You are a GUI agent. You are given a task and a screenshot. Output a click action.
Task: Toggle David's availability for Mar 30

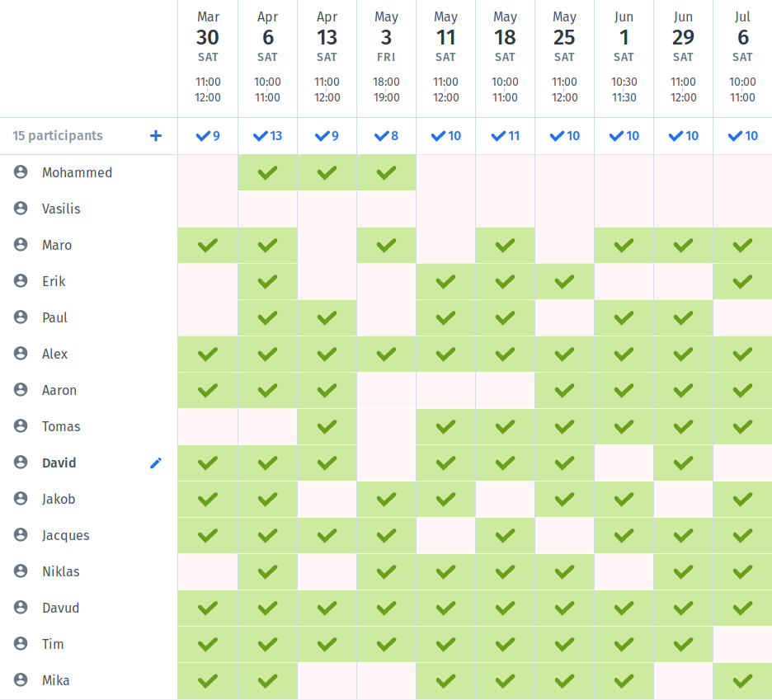click(x=208, y=463)
